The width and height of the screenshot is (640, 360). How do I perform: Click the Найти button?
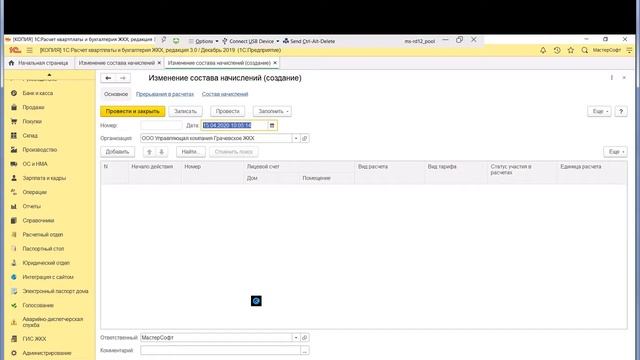pyautogui.click(x=191, y=152)
